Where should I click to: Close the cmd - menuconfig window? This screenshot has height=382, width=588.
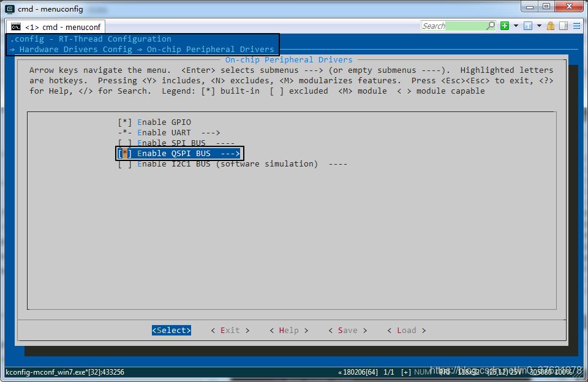tap(569, 6)
